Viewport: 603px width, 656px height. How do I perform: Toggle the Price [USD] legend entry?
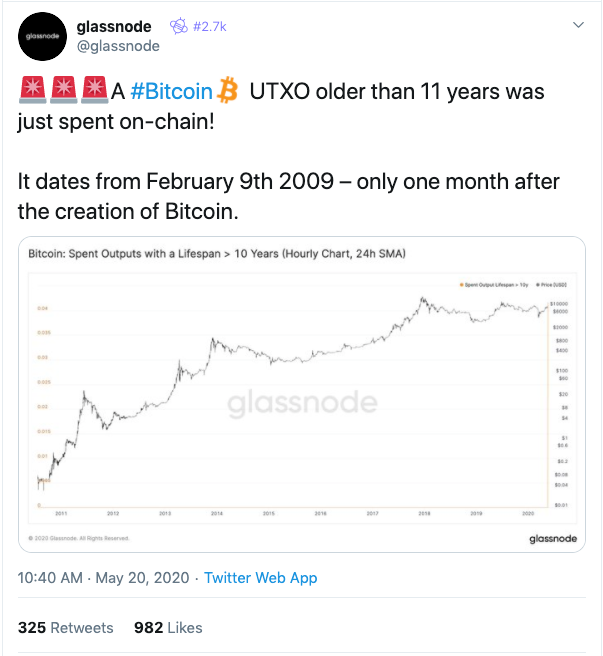(552, 285)
